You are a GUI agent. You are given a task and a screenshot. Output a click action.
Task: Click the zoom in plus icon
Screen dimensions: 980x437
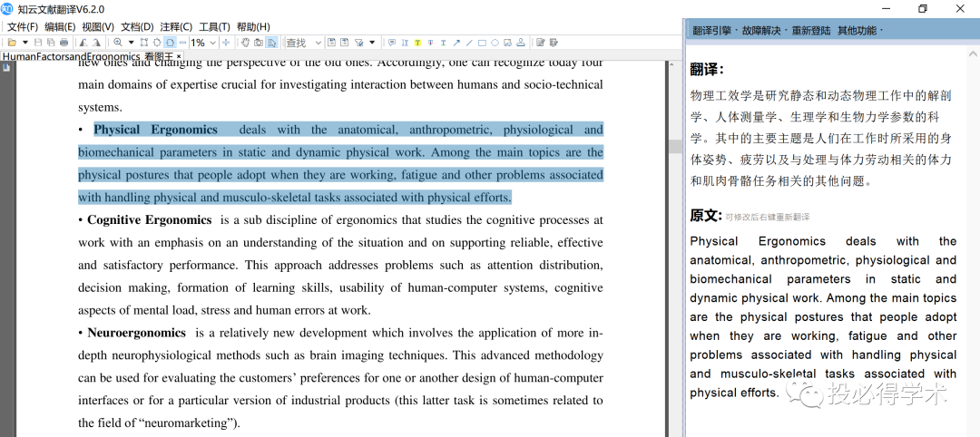226,43
